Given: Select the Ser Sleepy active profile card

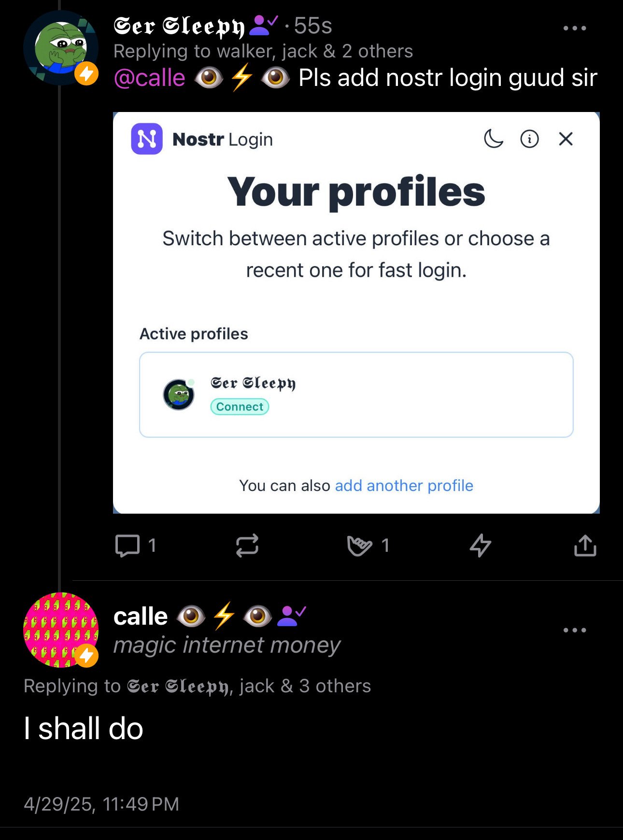Looking at the screenshot, I should [356, 395].
